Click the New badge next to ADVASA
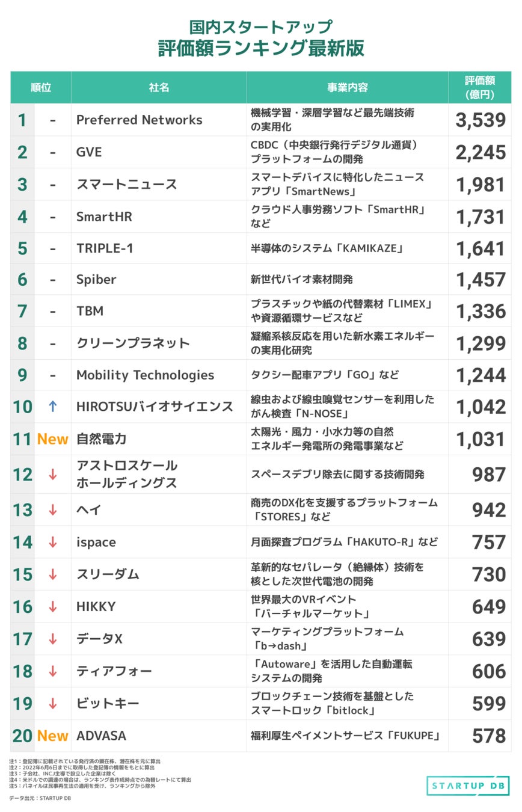 (x=52, y=736)
